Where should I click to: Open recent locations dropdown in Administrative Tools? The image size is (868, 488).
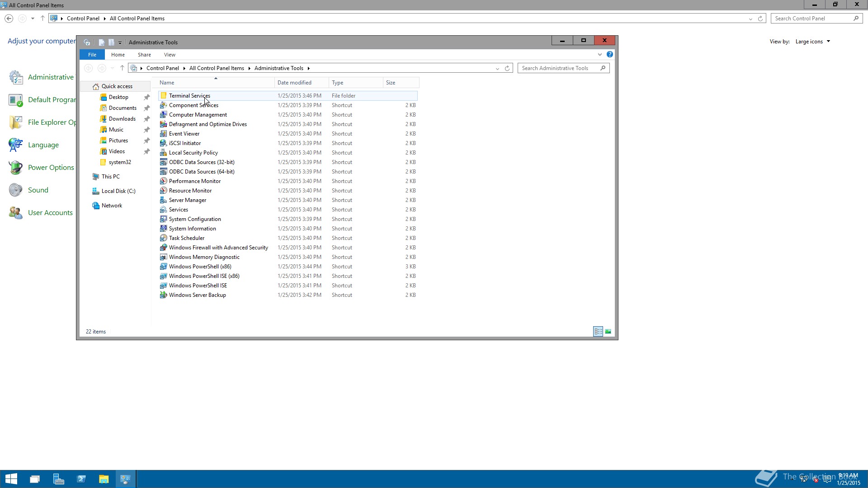pos(112,68)
